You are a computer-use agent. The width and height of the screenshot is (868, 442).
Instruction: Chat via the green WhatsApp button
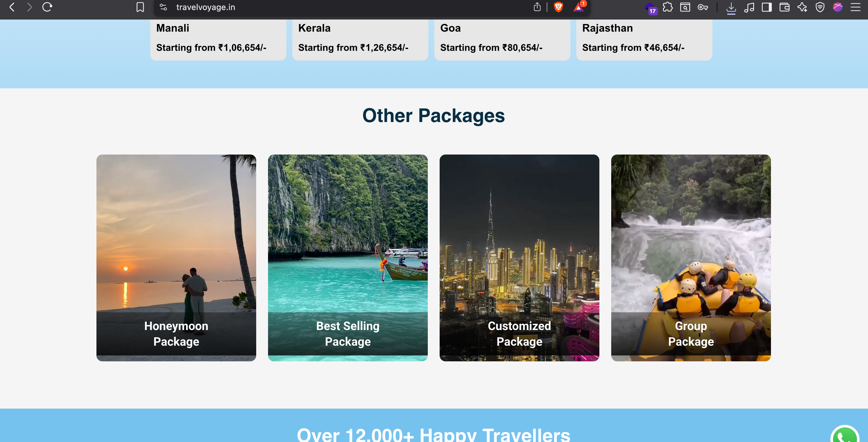tap(845, 435)
